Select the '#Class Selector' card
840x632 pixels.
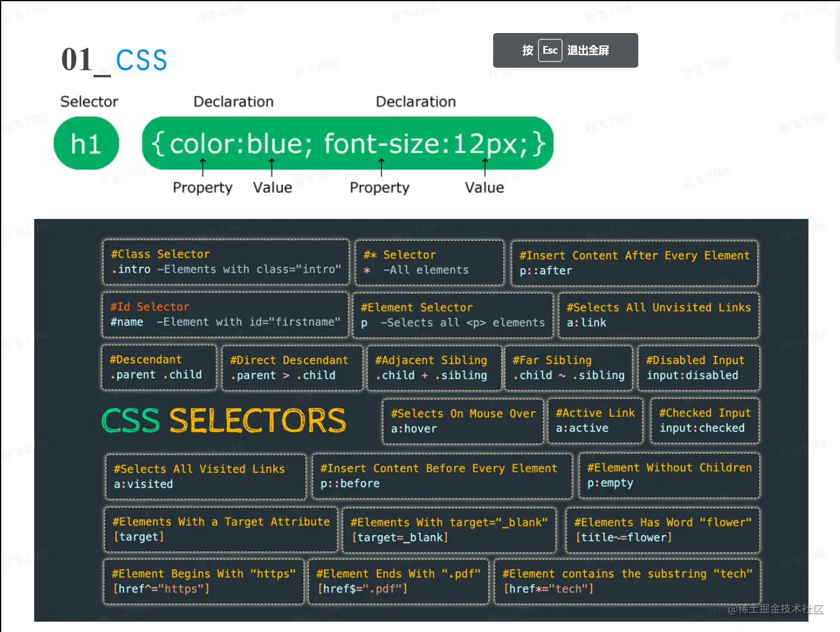point(226,262)
